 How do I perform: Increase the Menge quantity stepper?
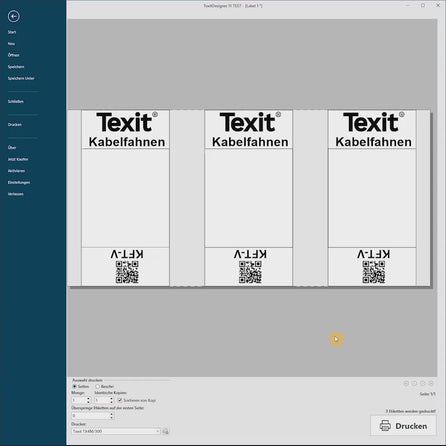click(88, 398)
